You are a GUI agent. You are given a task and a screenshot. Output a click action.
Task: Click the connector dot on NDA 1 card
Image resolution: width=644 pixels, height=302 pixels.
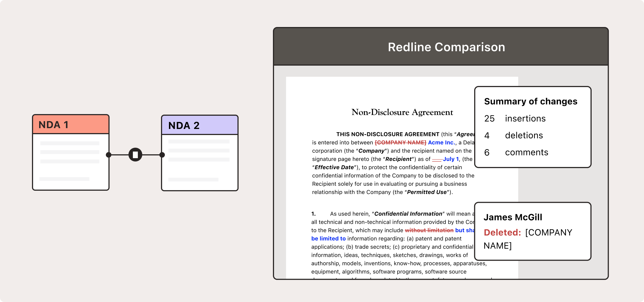pos(109,155)
